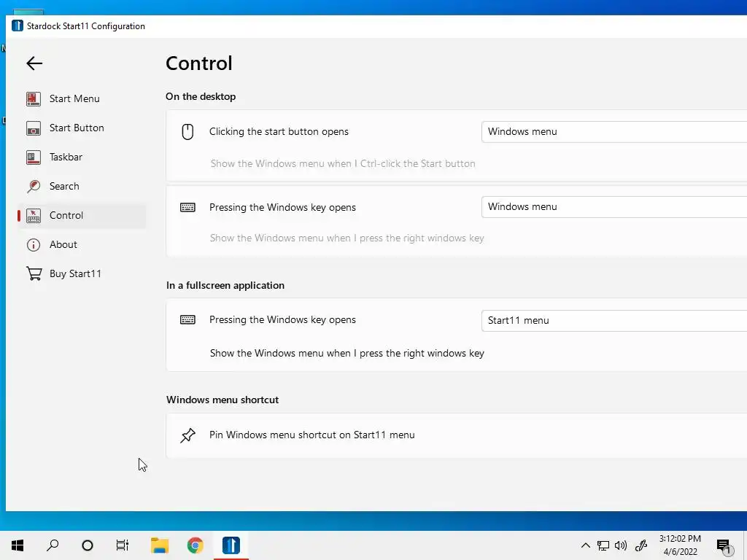Open the Start Button settings page
747x560 pixels.
click(x=82, y=128)
